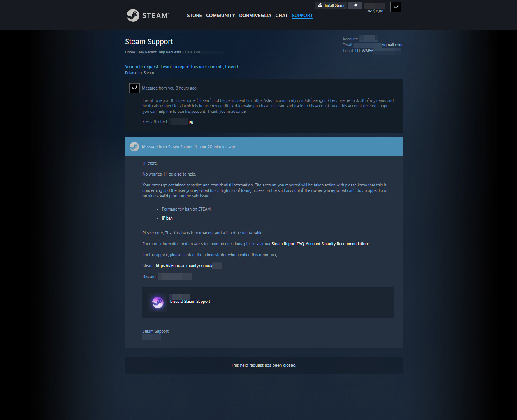
Task: Open the attached jpg file
Action: coord(182,122)
